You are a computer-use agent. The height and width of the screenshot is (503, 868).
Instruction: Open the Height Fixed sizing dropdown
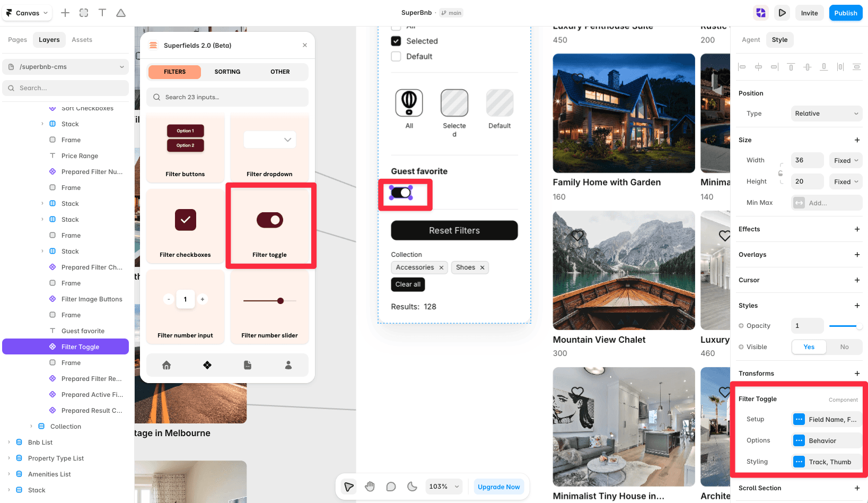(846, 181)
